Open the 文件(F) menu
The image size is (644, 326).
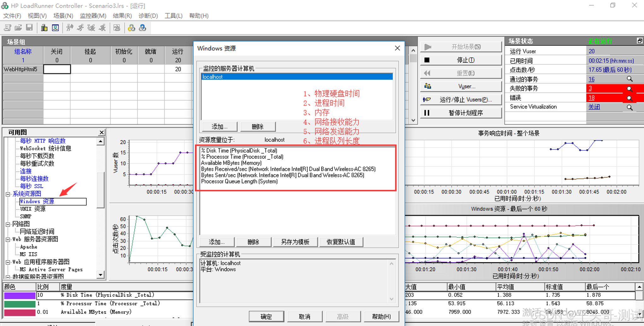click(12, 15)
